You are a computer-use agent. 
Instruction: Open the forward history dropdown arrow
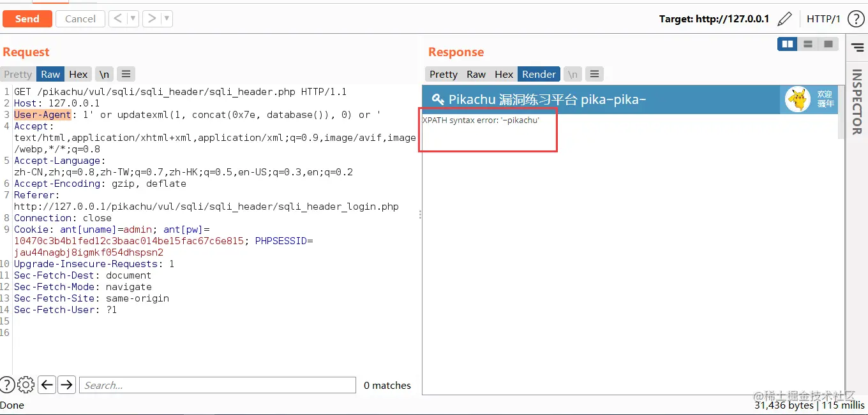tap(167, 18)
